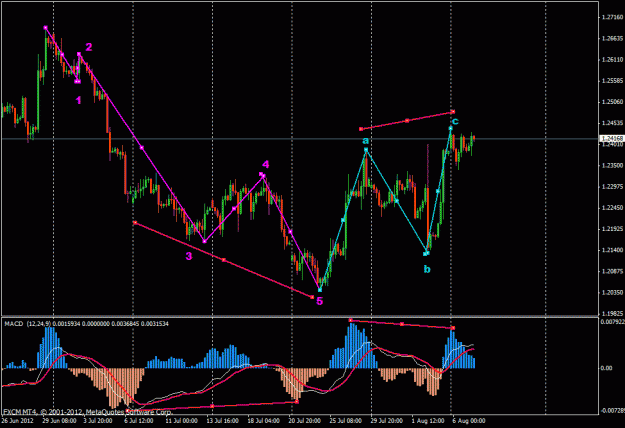Click the magenta wave label 5

320,301
